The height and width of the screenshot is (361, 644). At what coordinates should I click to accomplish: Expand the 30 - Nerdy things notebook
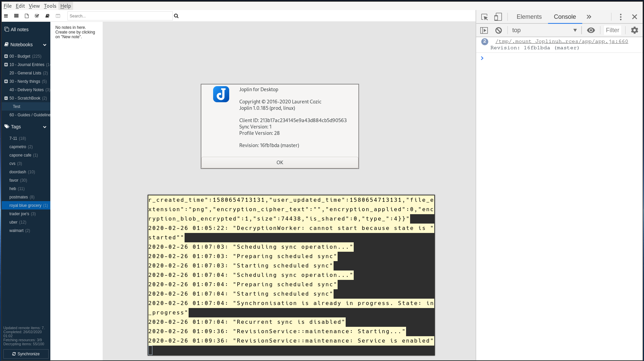[x=6, y=81]
